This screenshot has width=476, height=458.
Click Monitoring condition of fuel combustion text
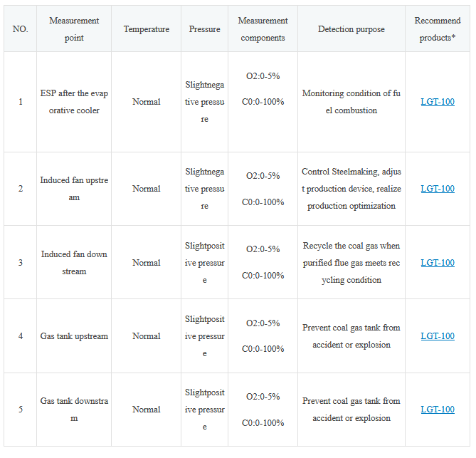pos(351,102)
